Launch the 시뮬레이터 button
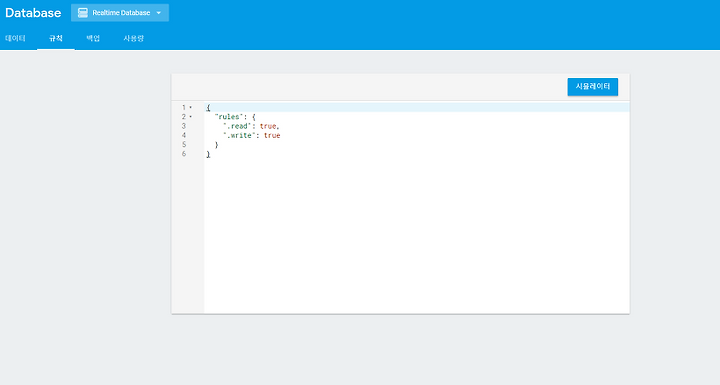Screen dimensions: 720x385 592,86
